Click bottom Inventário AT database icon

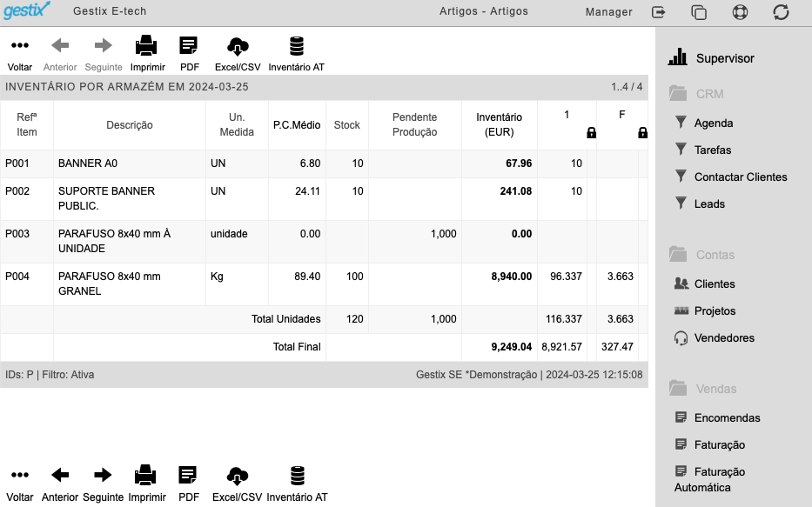pos(298,476)
